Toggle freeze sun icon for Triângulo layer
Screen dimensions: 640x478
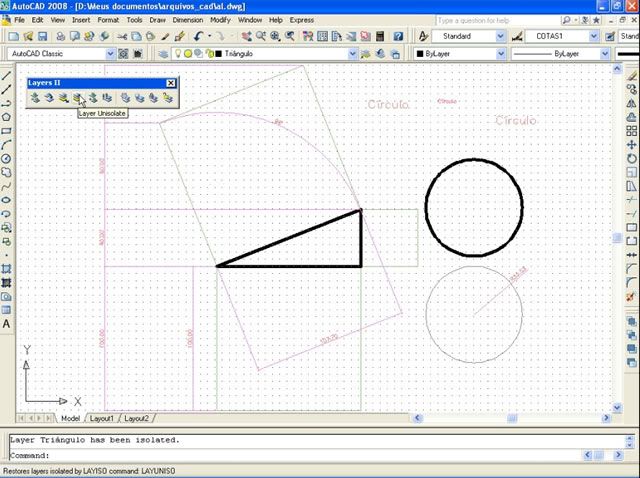coord(188,53)
